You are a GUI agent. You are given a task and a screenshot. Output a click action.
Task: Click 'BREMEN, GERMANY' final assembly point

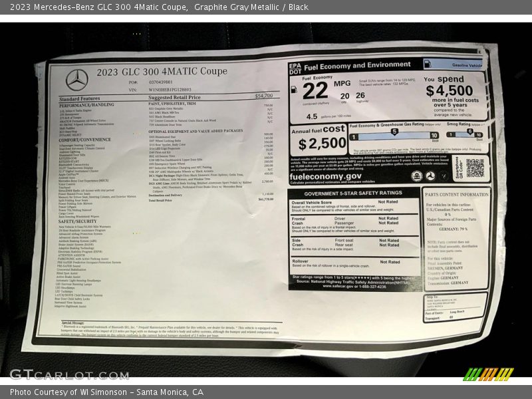pos(445,268)
